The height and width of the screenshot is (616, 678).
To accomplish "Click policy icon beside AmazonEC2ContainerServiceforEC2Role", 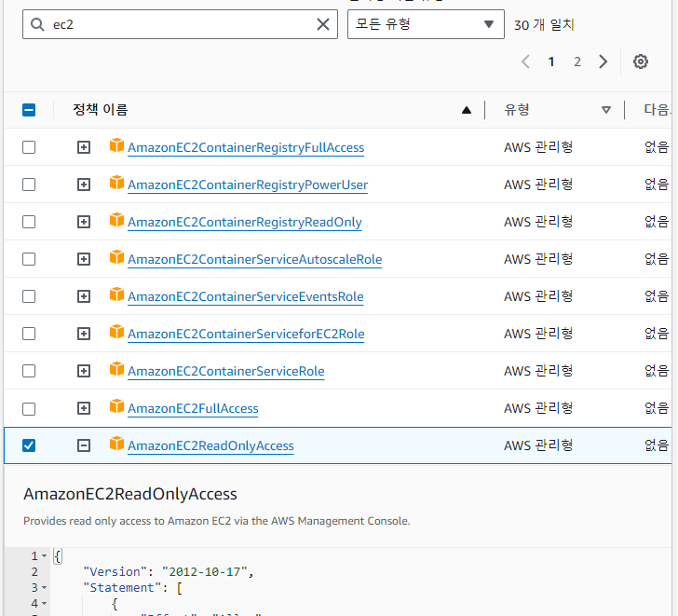I will tap(116, 332).
